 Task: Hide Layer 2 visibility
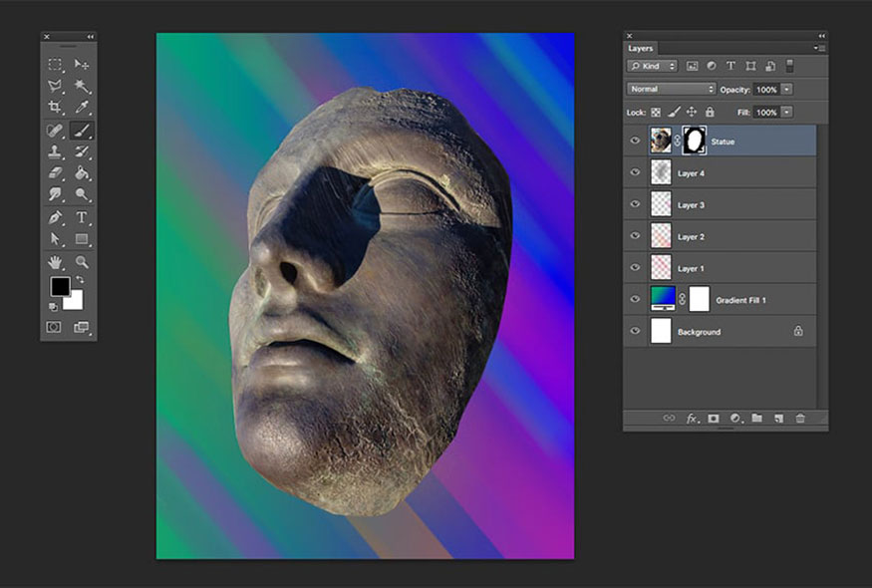635,235
